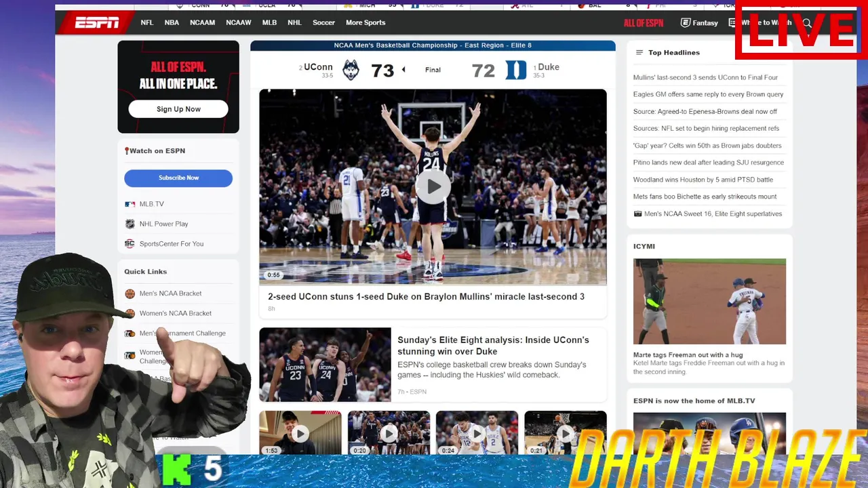This screenshot has width=868, height=488.
Task: Open the NBA menu
Action: pos(172,22)
